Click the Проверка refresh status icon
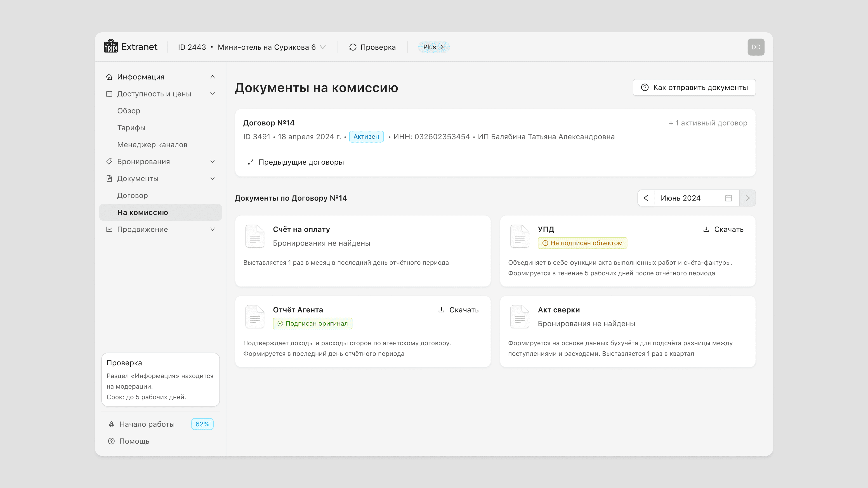Screen dimensions: 868x488 click(x=353, y=47)
